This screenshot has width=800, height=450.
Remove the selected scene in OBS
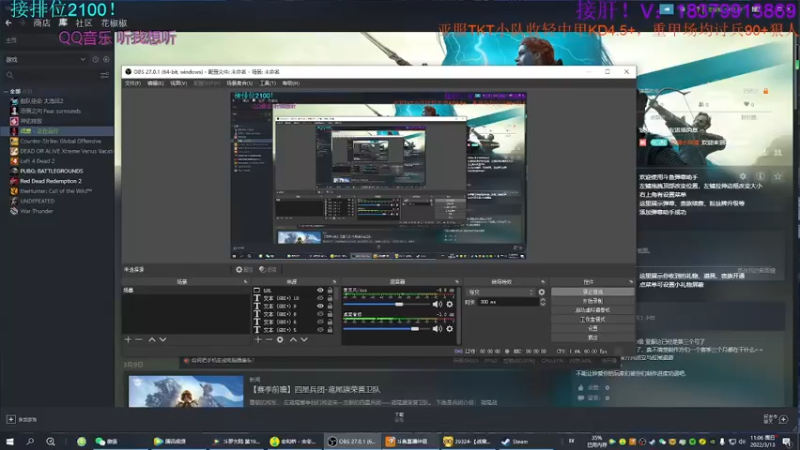pos(139,339)
